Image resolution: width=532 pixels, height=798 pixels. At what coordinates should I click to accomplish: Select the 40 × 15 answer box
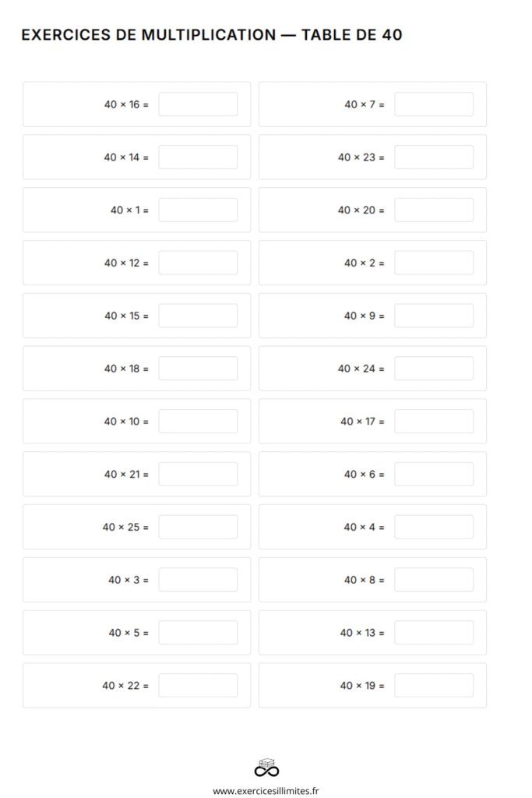[198, 316]
